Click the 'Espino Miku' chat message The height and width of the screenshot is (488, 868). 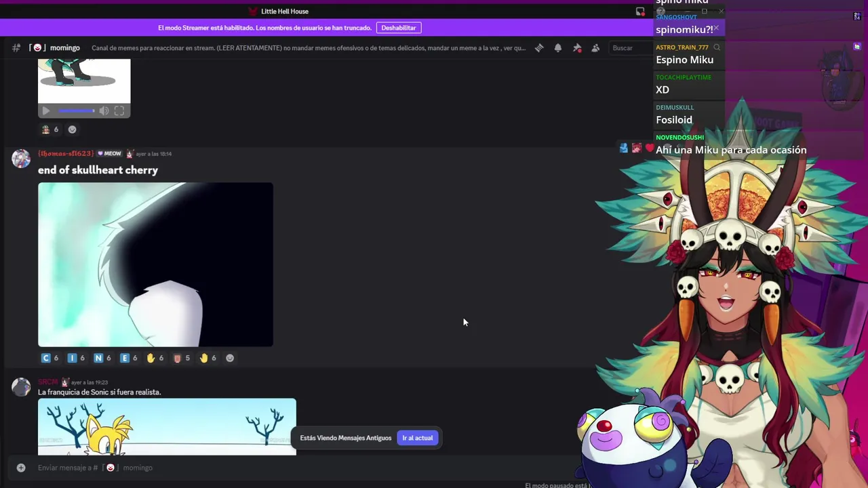[x=684, y=60]
